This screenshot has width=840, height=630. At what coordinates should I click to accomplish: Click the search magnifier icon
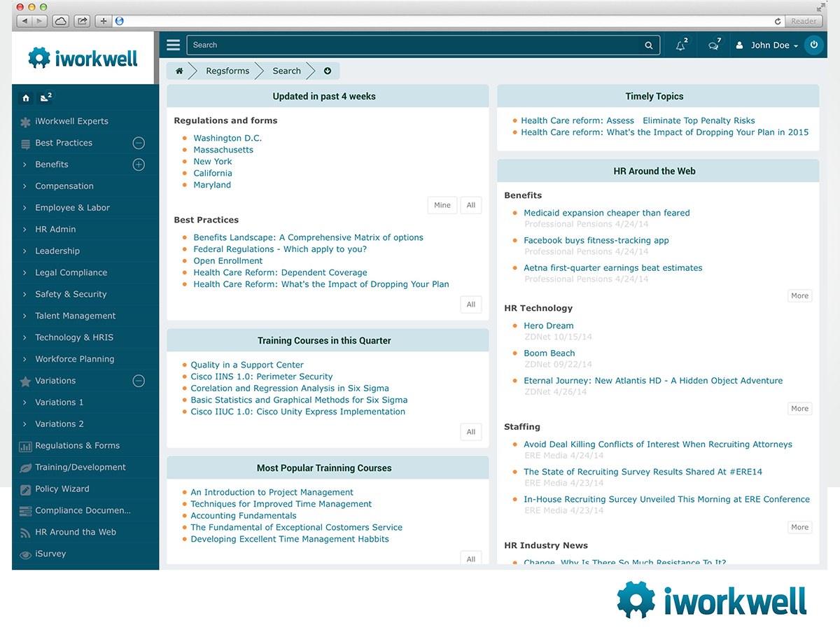(648, 44)
